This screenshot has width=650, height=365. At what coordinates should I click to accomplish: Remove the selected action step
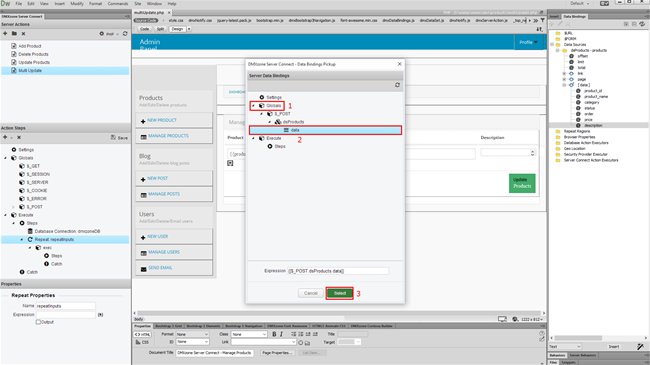(19, 137)
